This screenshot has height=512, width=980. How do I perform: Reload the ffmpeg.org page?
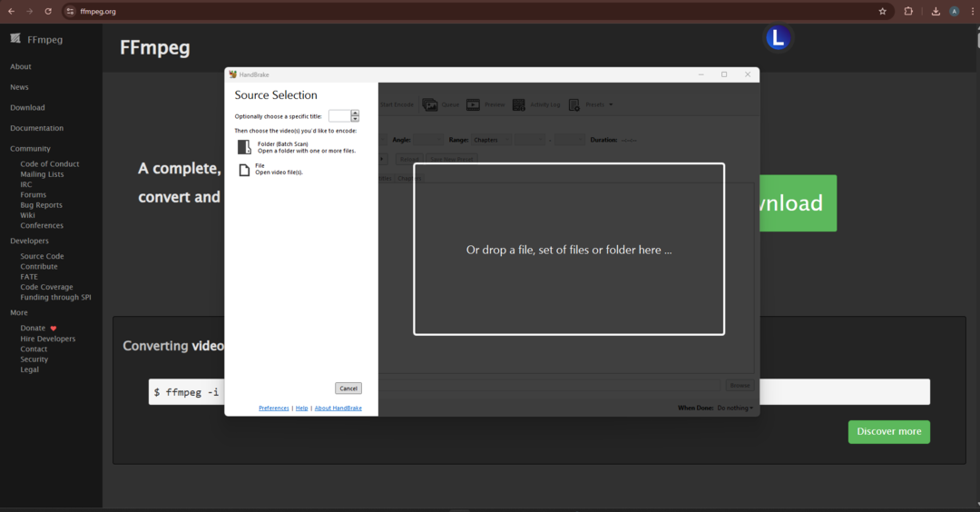(48, 11)
